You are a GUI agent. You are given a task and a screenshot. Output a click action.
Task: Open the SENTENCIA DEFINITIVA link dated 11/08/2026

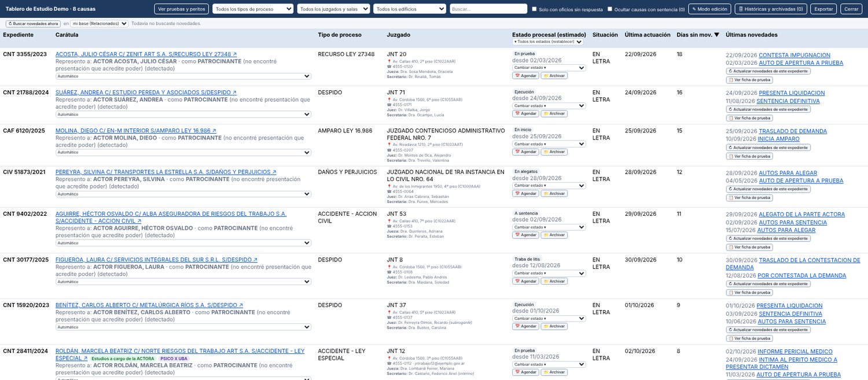pos(788,101)
